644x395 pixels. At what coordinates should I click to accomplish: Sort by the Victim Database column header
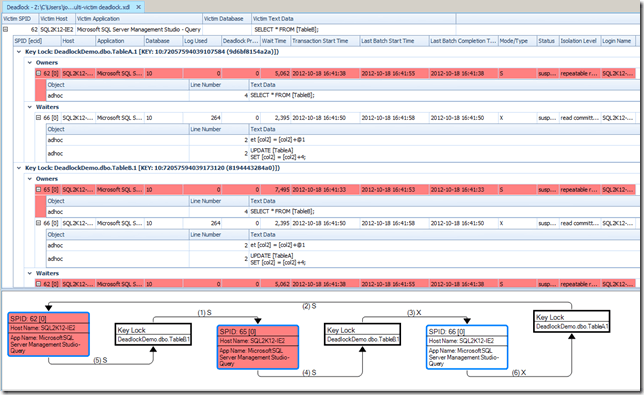click(227, 19)
